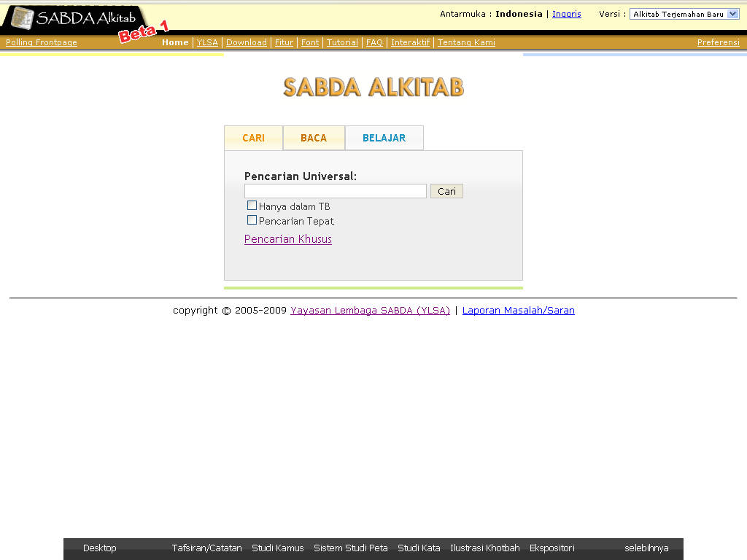Switch to the BACA tab
The width and height of the screenshot is (747, 560).
click(x=314, y=138)
